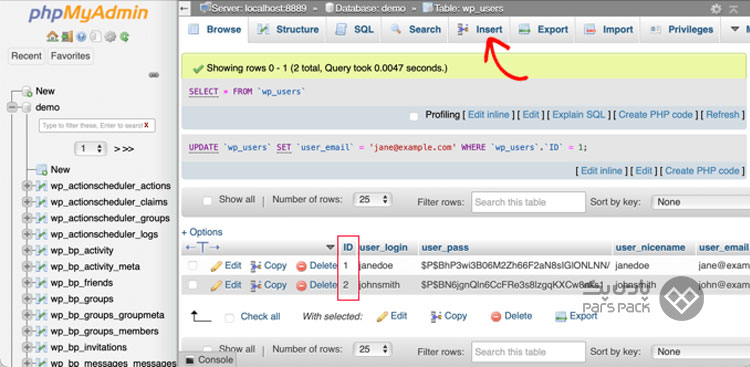Click the Explain SQL link
Image resolution: width=750 pixels, height=367 pixels.
coord(579,115)
